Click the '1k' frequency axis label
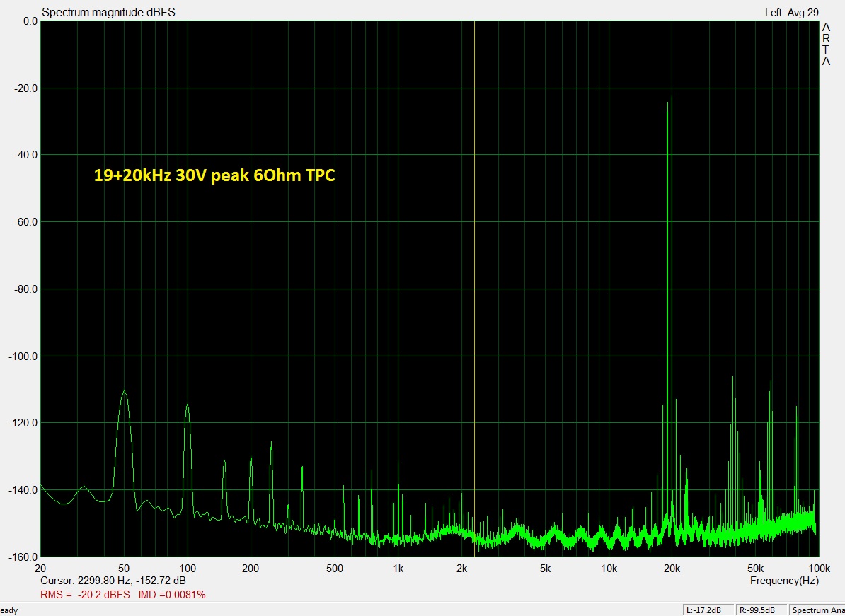Viewport: 845px width, 616px height. (398, 569)
